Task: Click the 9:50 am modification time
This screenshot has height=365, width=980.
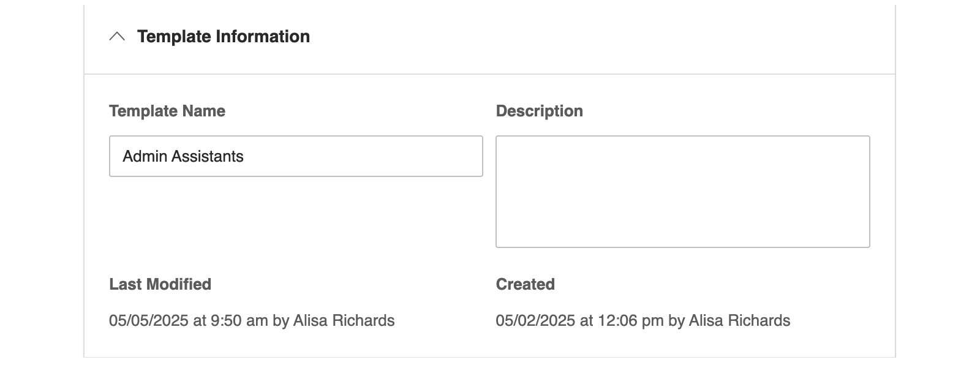Action: click(x=239, y=320)
